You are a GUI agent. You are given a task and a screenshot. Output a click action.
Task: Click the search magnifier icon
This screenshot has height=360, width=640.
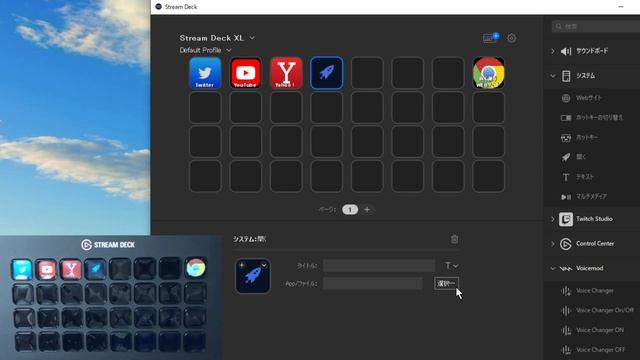point(559,27)
